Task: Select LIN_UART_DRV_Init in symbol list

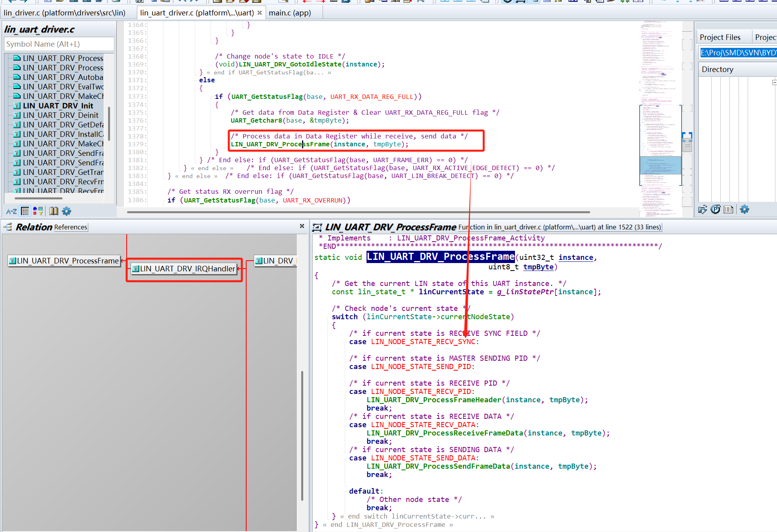Action: tap(58, 106)
